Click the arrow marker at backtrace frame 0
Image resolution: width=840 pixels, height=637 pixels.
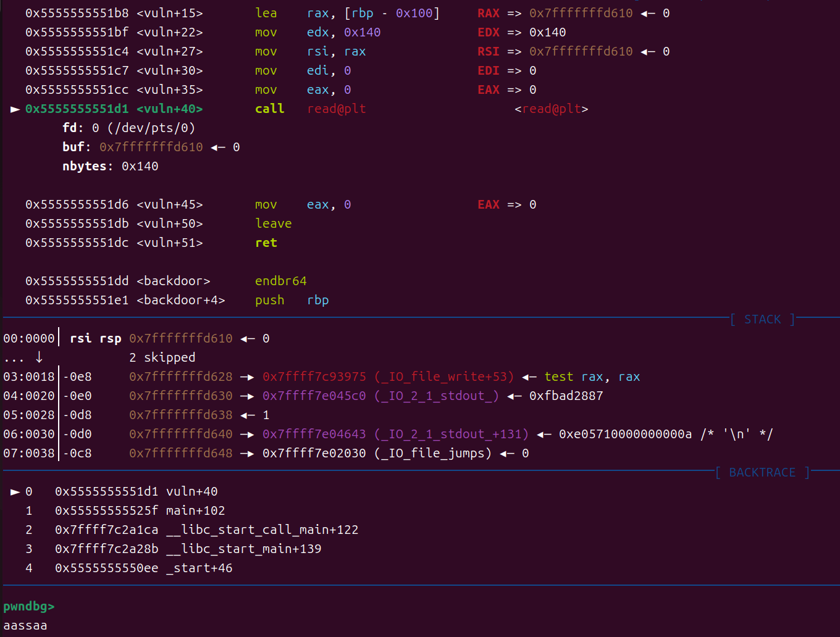tap(15, 492)
